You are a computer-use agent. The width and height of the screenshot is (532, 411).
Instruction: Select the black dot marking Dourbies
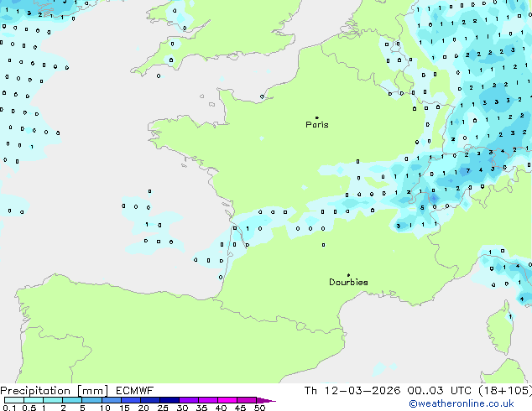[x=348, y=275]
